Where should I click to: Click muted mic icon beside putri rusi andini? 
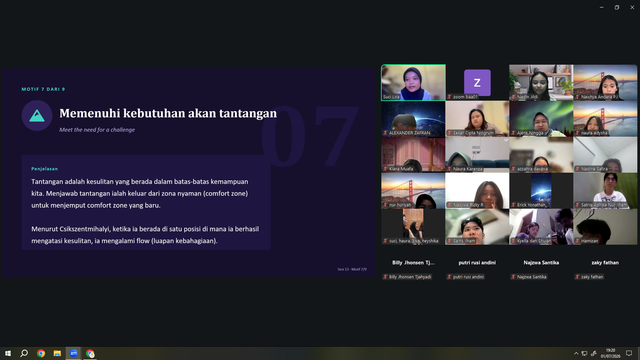(x=449, y=277)
